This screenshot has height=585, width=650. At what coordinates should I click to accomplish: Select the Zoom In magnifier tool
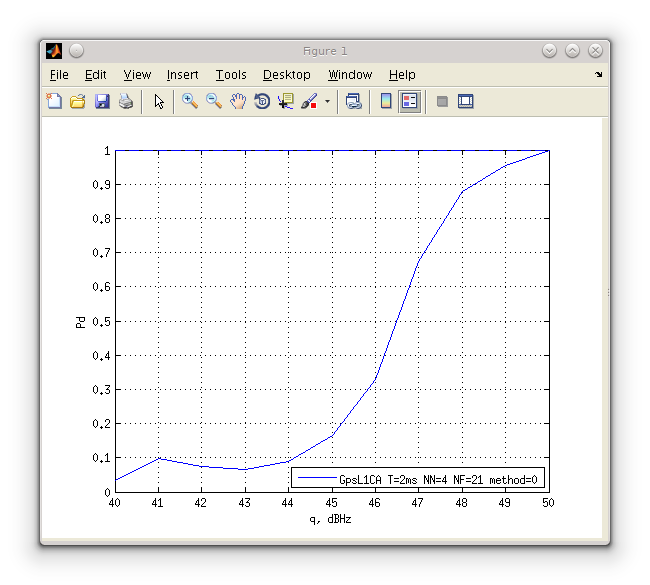click(189, 101)
